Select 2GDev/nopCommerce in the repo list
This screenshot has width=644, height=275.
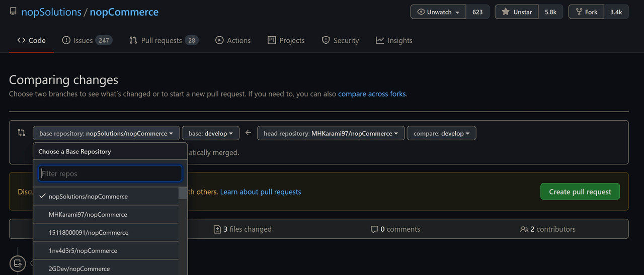click(106, 268)
